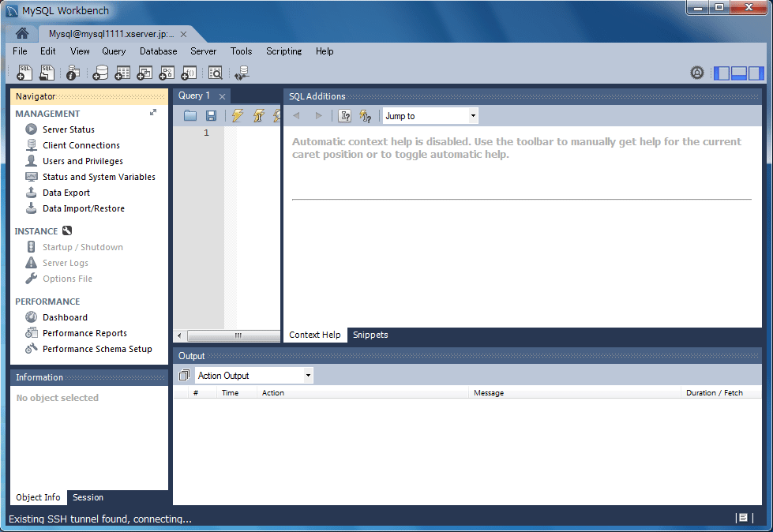Open the preferences gear icon
The height and width of the screenshot is (532, 773).
coord(697,73)
